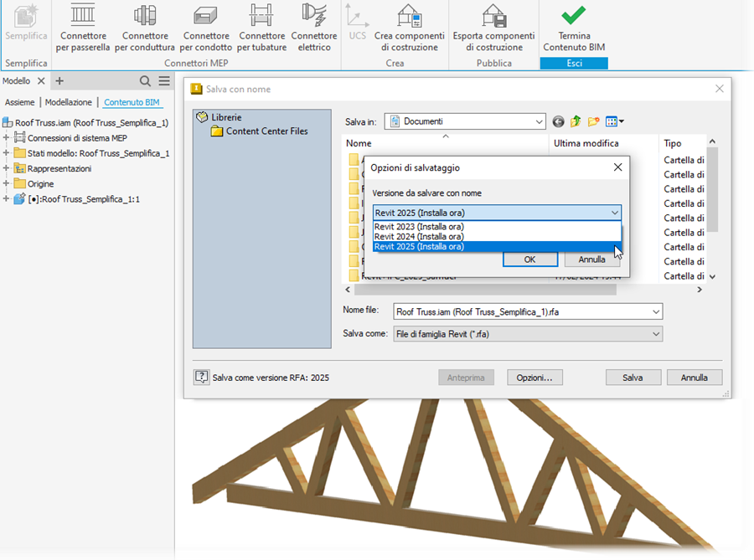
Task: Close the Modello panel tab
Action: (41, 80)
